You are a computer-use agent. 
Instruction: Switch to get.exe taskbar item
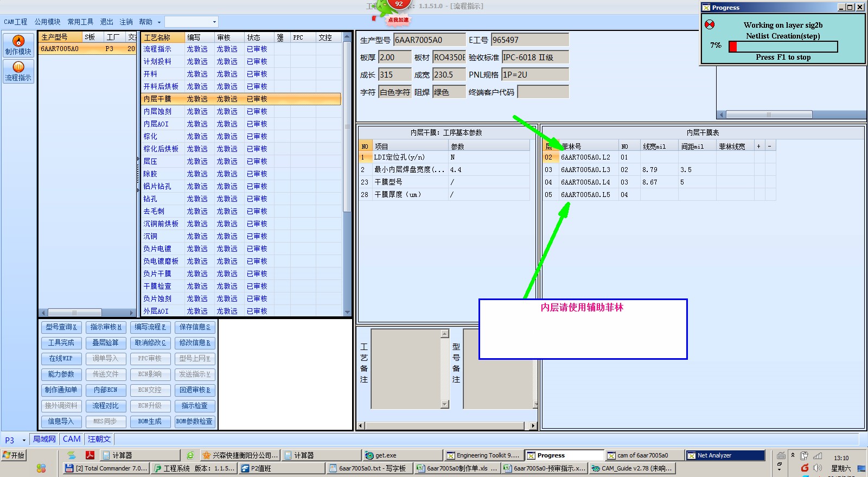[403, 455]
